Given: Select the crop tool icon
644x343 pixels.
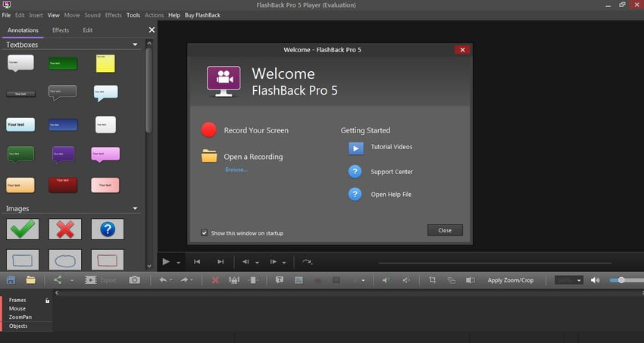Looking at the screenshot, I should (x=432, y=280).
